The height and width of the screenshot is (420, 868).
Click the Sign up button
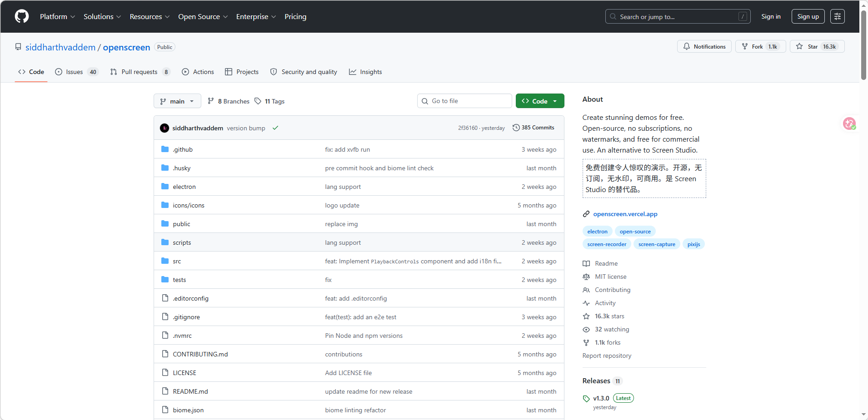(x=808, y=16)
